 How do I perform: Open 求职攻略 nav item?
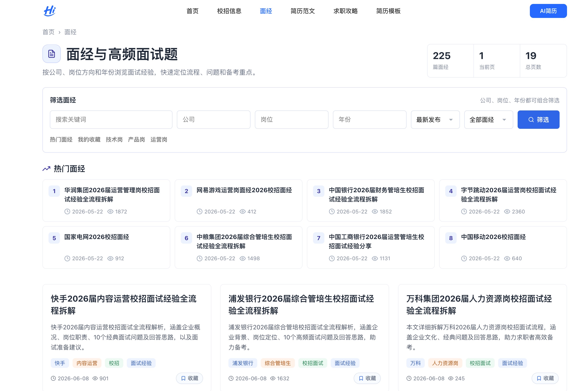click(x=345, y=11)
